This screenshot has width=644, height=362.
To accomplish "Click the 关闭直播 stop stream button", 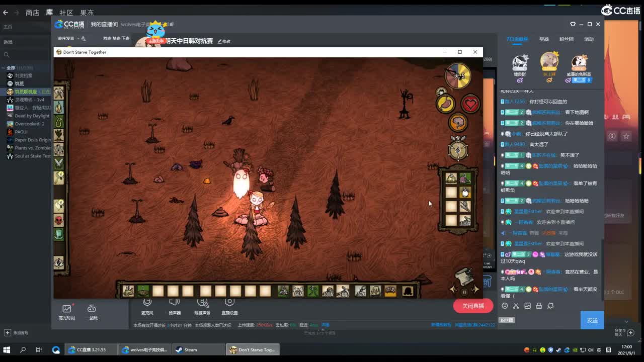I will click(473, 306).
